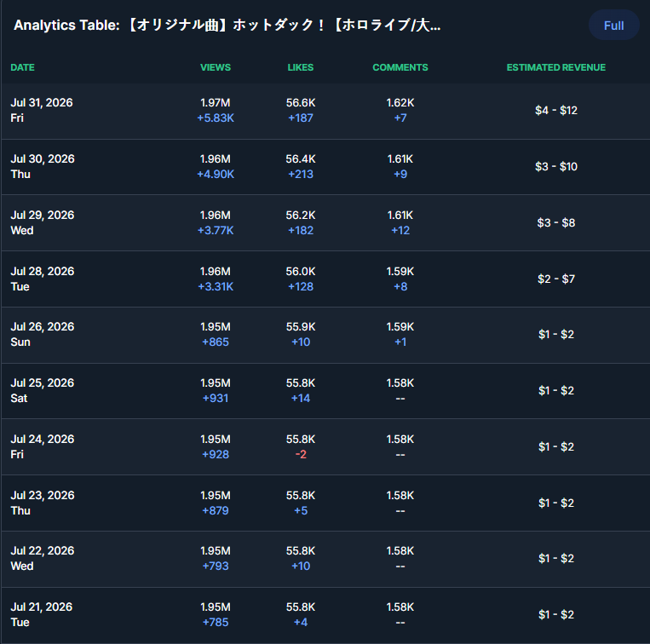650x644 pixels.
Task: Click the 1.97M views total
Action: 216,103
